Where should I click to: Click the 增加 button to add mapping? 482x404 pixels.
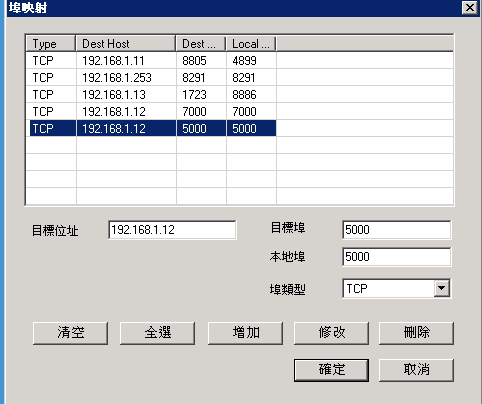(x=245, y=333)
